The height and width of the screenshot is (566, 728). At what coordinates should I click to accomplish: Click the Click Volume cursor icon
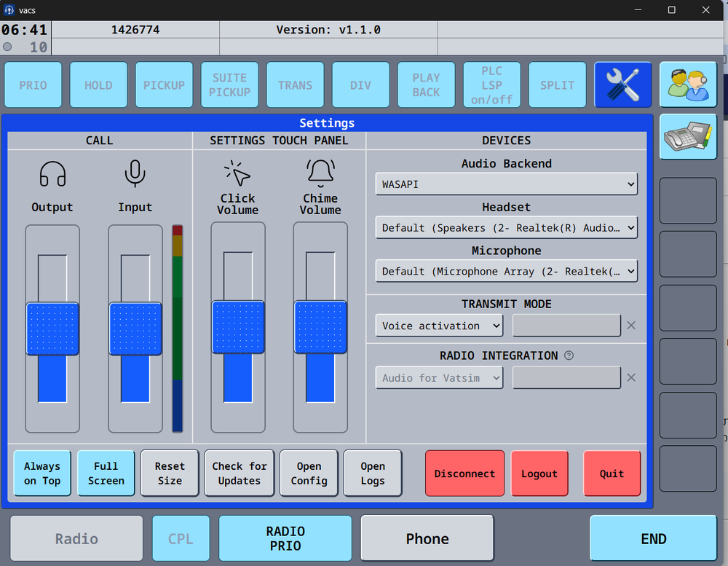[237, 173]
